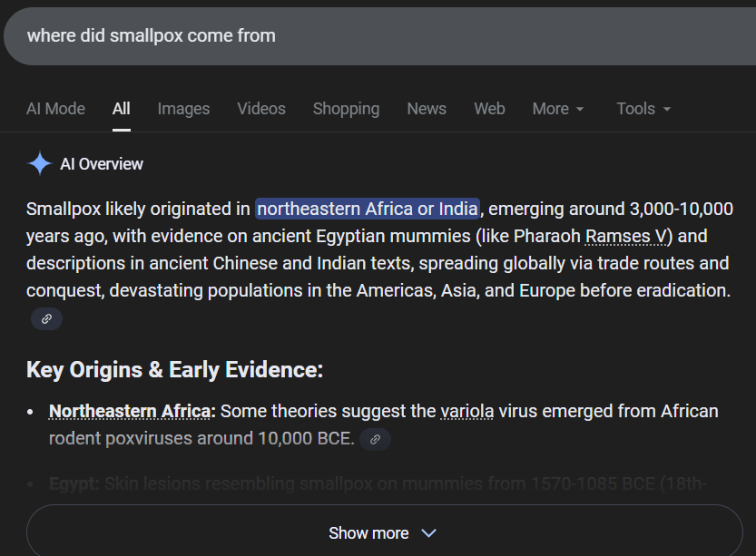Click the search box containing the smallpox query
Image resolution: width=756 pixels, height=556 pixels.
(381, 36)
